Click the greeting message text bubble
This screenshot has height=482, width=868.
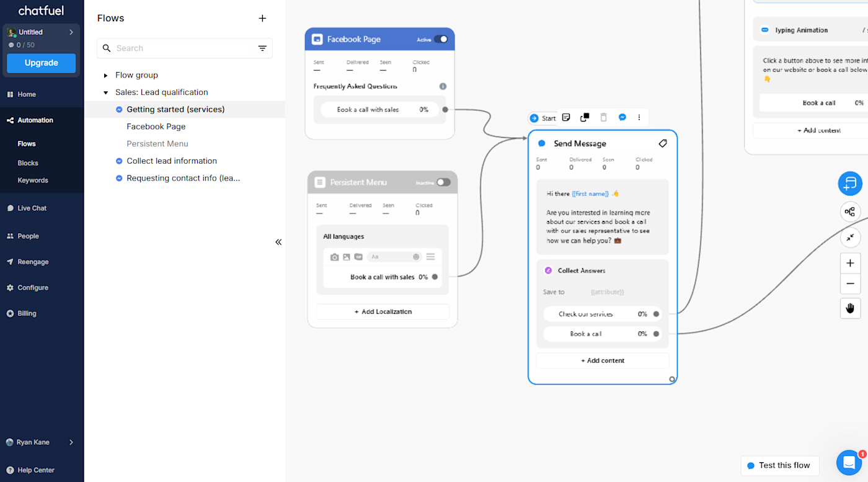(x=603, y=217)
